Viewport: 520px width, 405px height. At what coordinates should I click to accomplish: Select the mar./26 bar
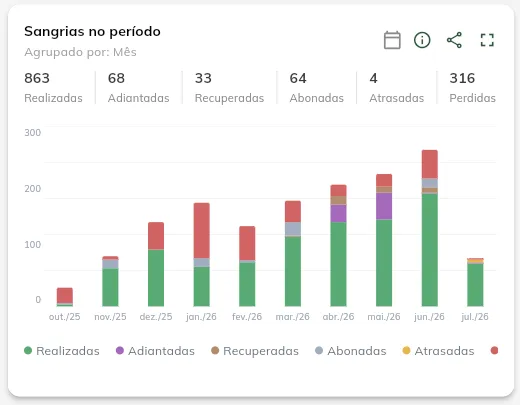293,254
